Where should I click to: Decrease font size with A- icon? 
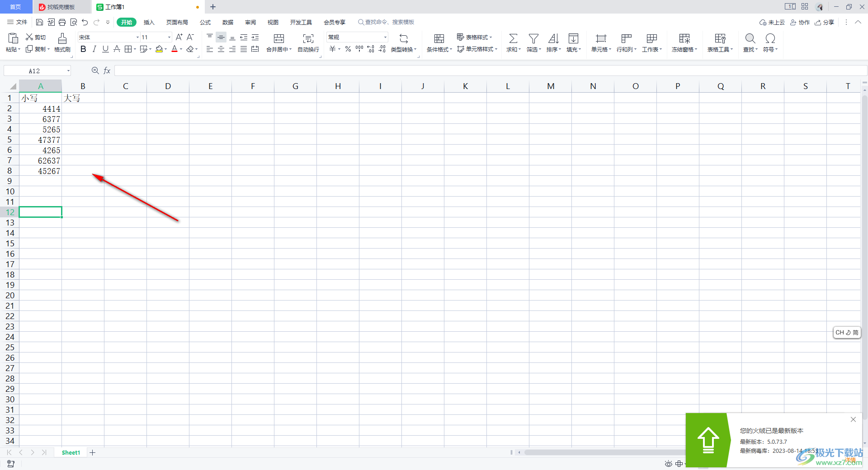[x=190, y=37]
